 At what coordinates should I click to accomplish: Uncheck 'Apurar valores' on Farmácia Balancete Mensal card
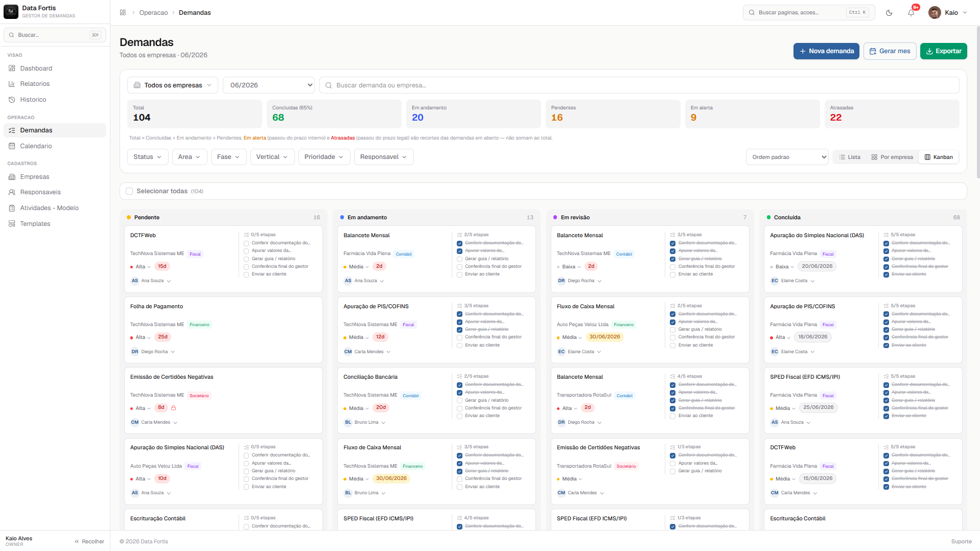[x=459, y=251]
